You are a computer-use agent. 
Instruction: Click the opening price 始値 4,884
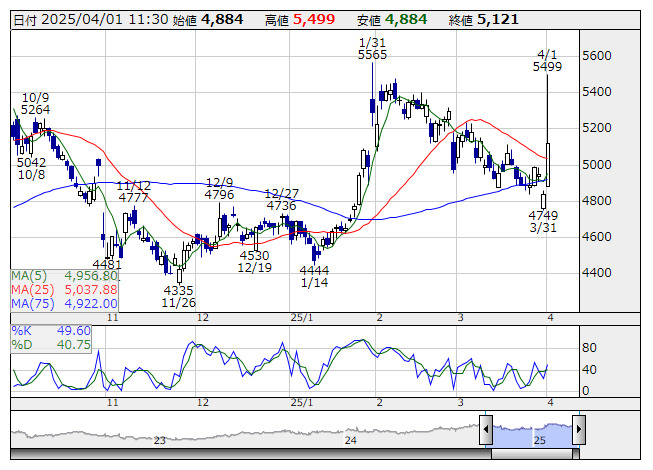(x=208, y=20)
